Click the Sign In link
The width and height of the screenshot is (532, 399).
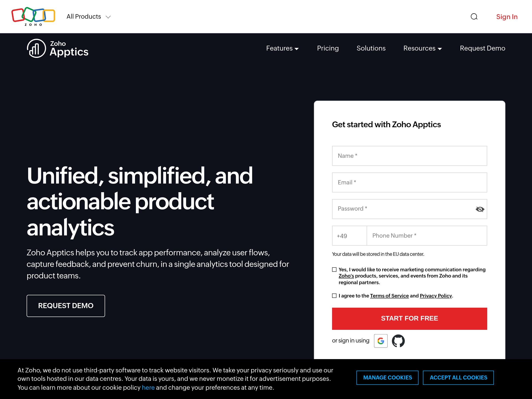pos(507,17)
